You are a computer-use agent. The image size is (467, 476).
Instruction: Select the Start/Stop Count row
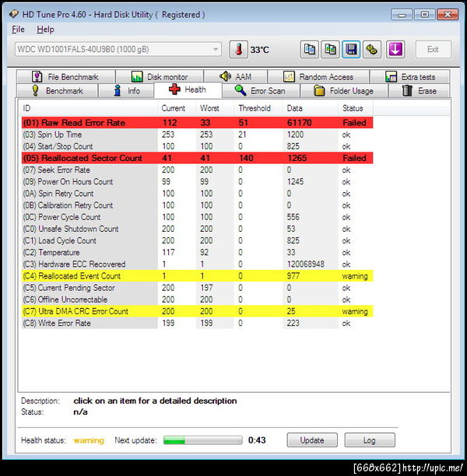click(x=197, y=146)
